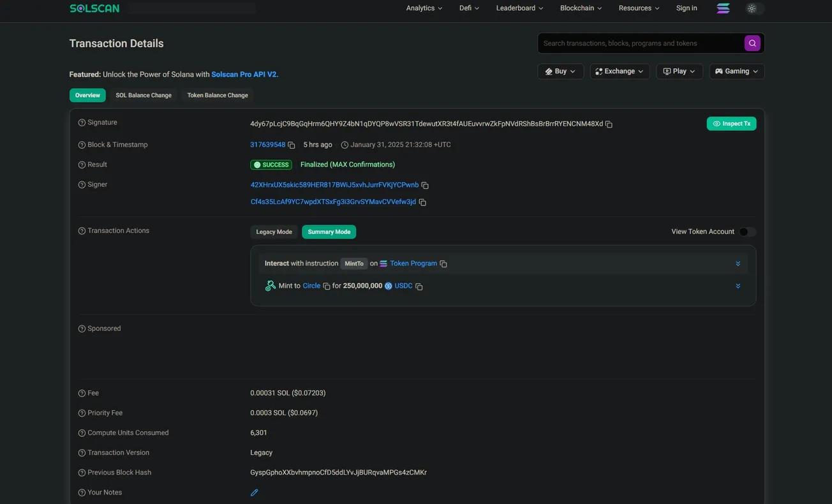
Task: Click the help icon next to Priority Fee
Action: [x=82, y=413]
